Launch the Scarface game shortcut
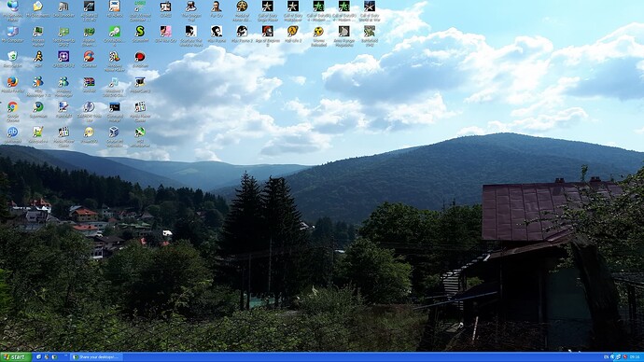This screenshot has height=362, width=644. click(190, 32)
